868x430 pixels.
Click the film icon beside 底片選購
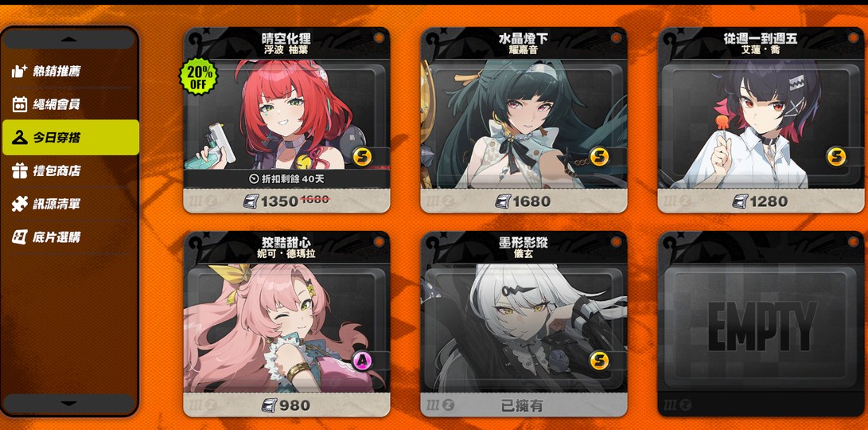coord(19,237)
